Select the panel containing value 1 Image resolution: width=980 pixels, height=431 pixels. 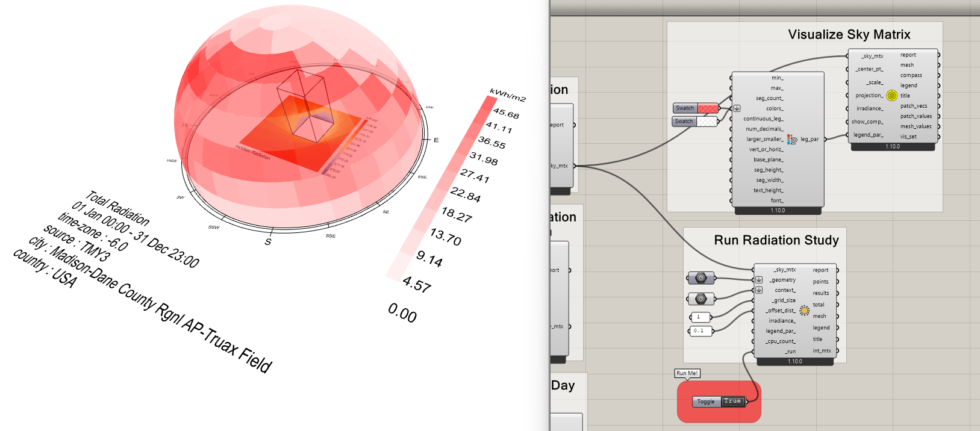[x=700, y=317]
